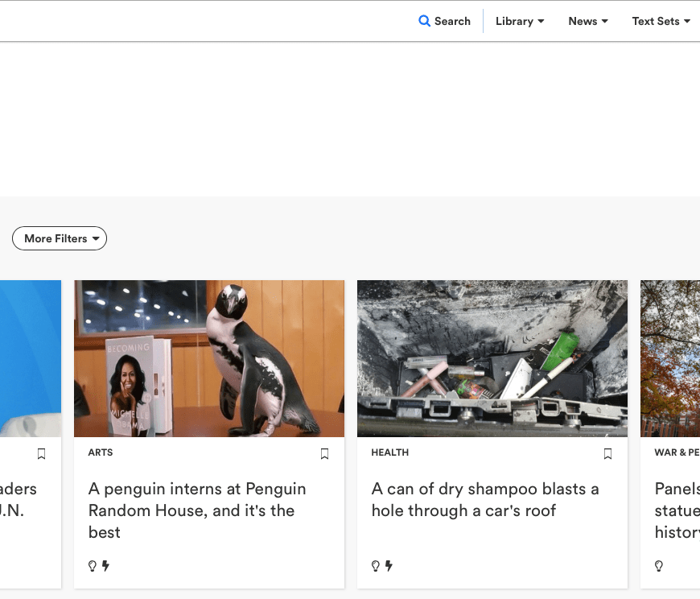The width and height of the screenshot is (700, 599).
Task: Open the News menu in the top bar
Action: point(587,21)
